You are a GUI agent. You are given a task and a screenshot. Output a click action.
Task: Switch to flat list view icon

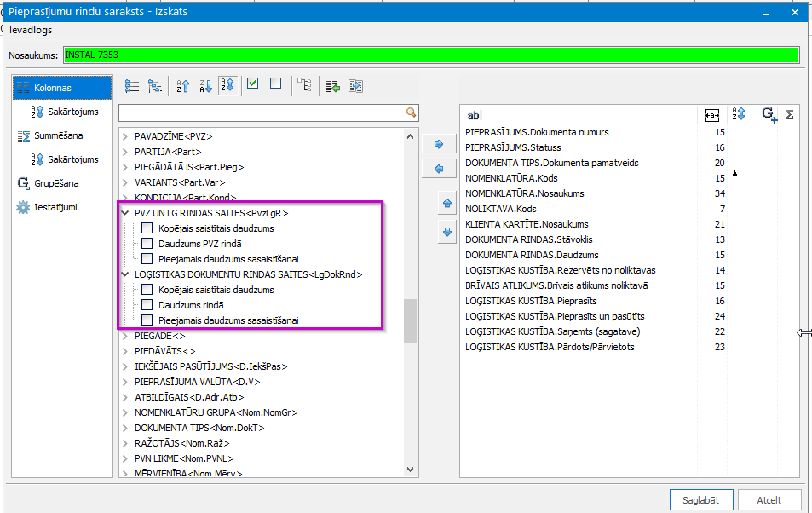[x=132, y=86]
